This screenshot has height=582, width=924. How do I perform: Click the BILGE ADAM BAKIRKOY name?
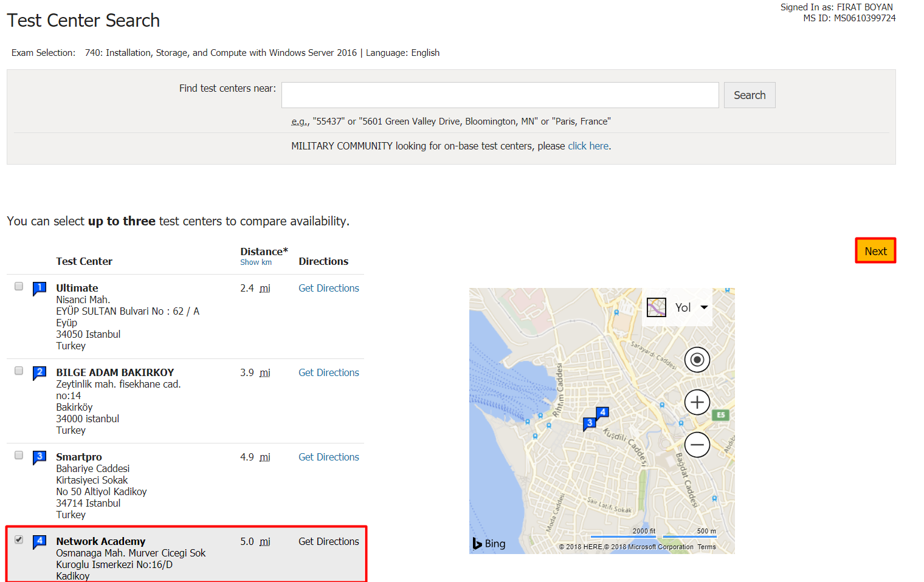[x=115, y=372]
